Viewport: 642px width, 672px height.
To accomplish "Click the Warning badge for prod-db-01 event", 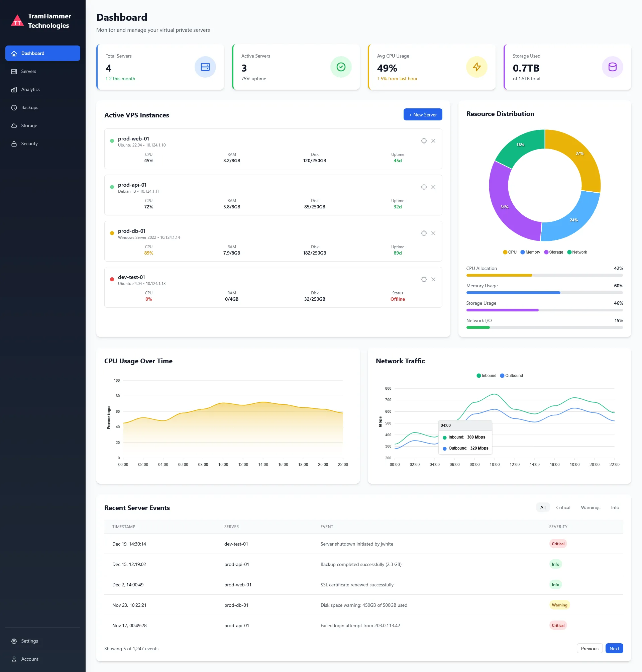I will point(559,605).
